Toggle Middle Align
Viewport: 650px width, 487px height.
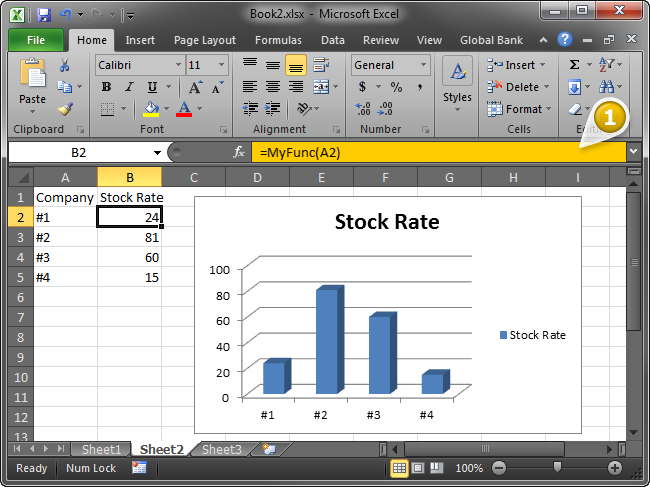click(272, 65)
